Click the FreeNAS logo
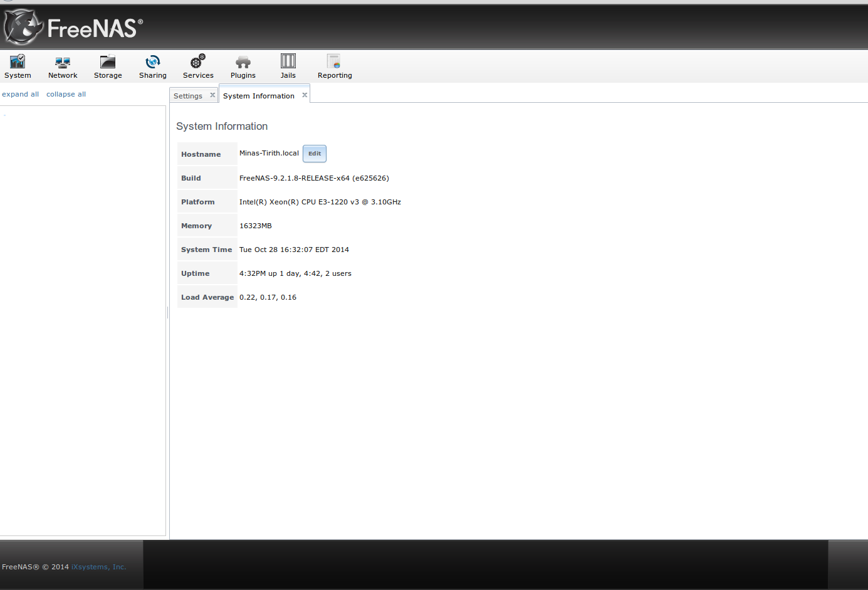Image resolution: width=868 pixels, height=590 pixels. 73,27
